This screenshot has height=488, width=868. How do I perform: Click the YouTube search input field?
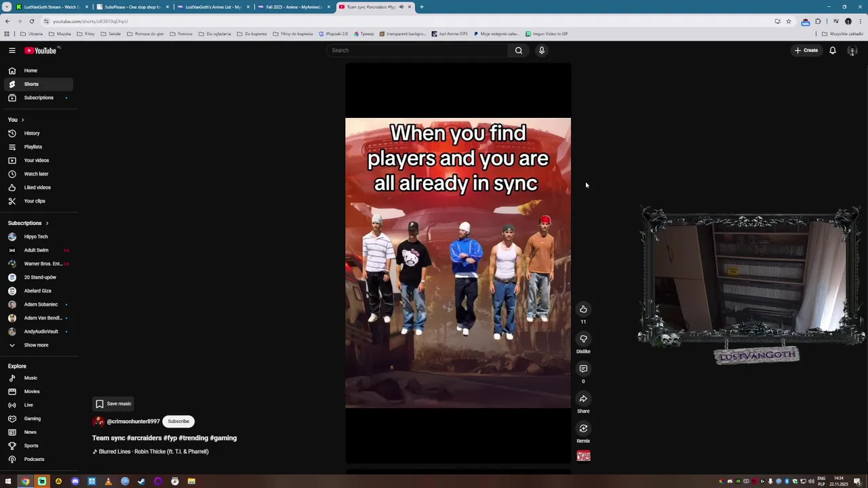pos(417,50)
